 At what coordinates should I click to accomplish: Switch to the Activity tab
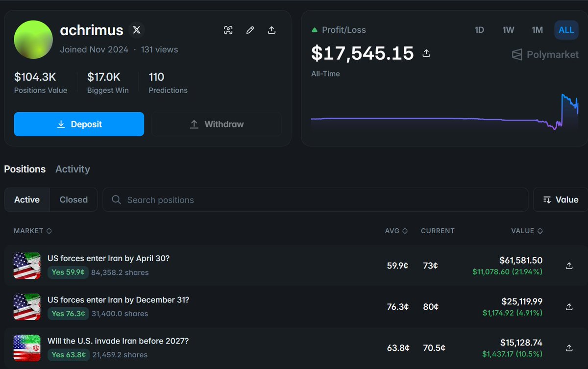(73, 169)
